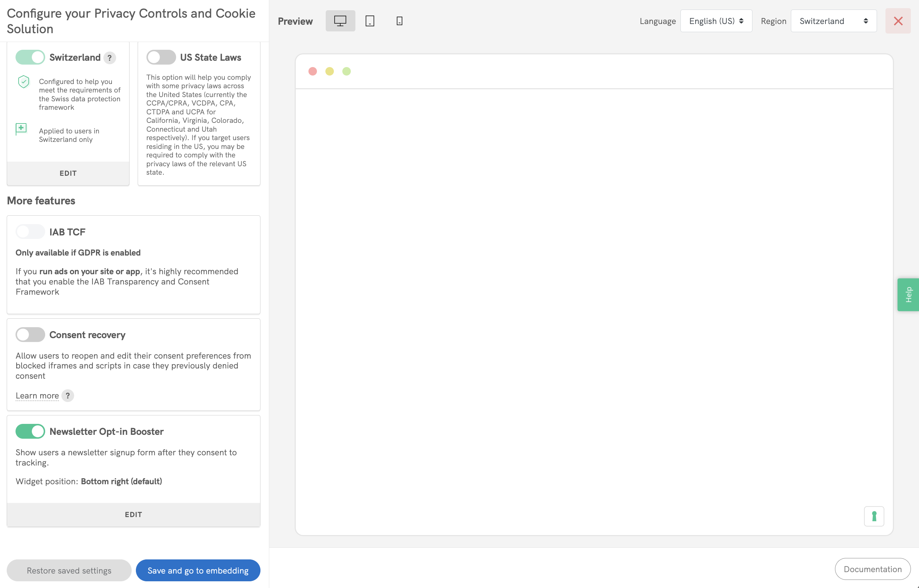Viewport: 919px width, 588px height.
Task: Turn off Newsletter Opt-in Booster toggle
Action: tap(30, 431)
